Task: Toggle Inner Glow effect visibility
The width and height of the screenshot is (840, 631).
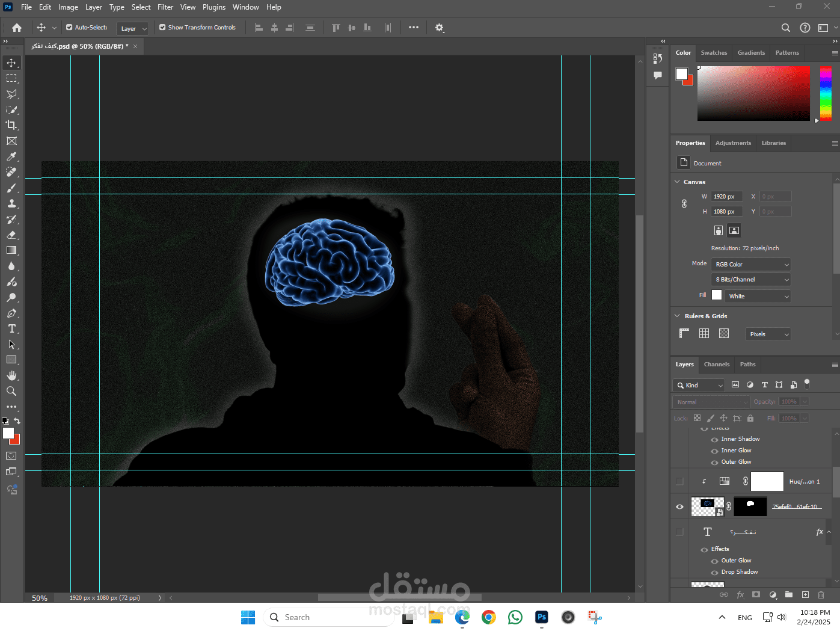Action: [714, 451]
